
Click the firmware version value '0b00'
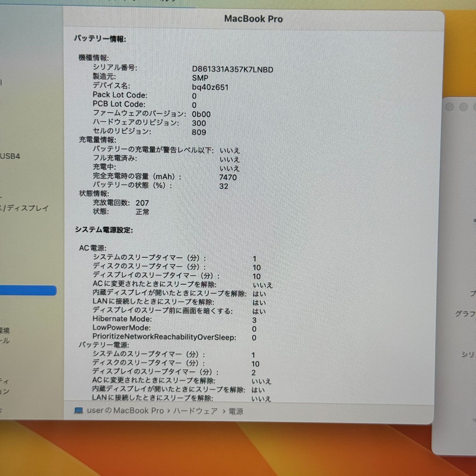[201, 114]
